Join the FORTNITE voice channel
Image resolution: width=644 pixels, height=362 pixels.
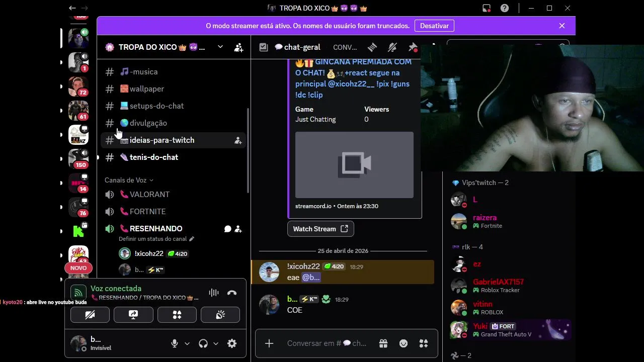click(174, 212)
